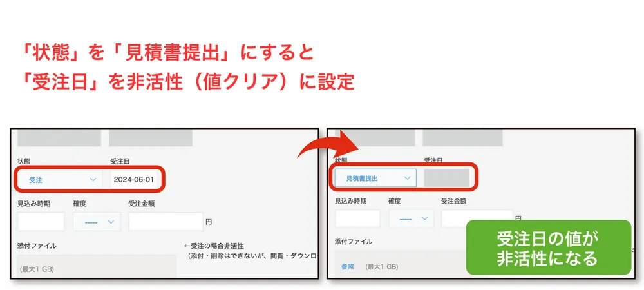Click the 受注日 label in left panel
This screenshot has width=644, height=290.
(x=120, y=161)
